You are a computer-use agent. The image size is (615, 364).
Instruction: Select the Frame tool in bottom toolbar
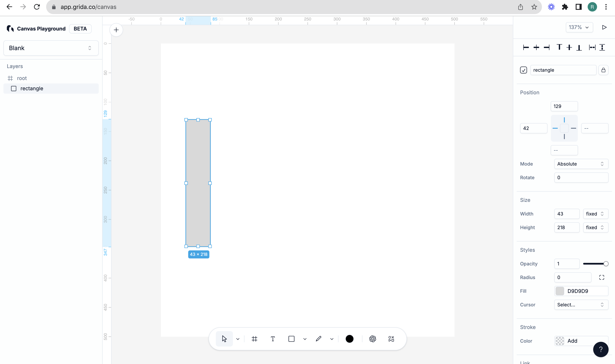[255, 339]
